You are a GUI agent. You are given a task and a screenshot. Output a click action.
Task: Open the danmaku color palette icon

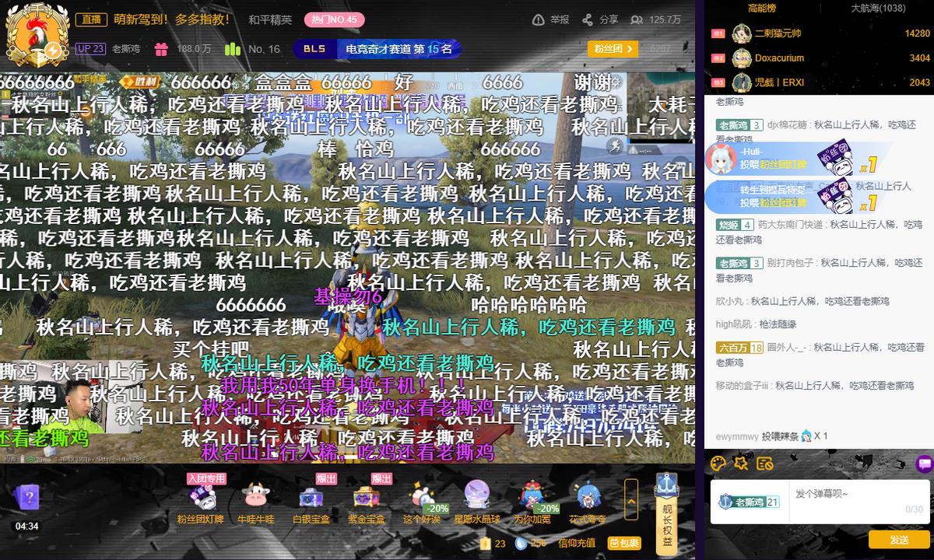coord(718,464)
